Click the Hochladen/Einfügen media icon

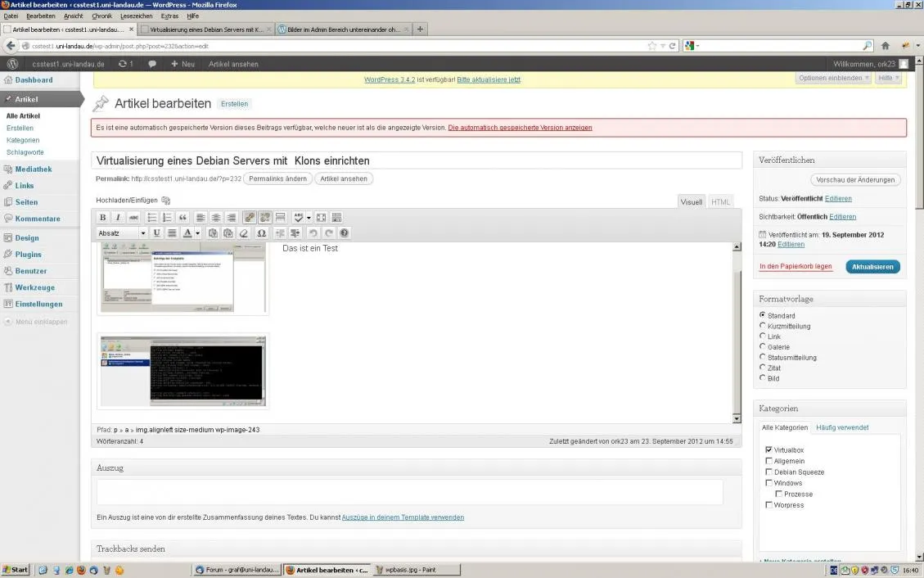coord(165,201)
